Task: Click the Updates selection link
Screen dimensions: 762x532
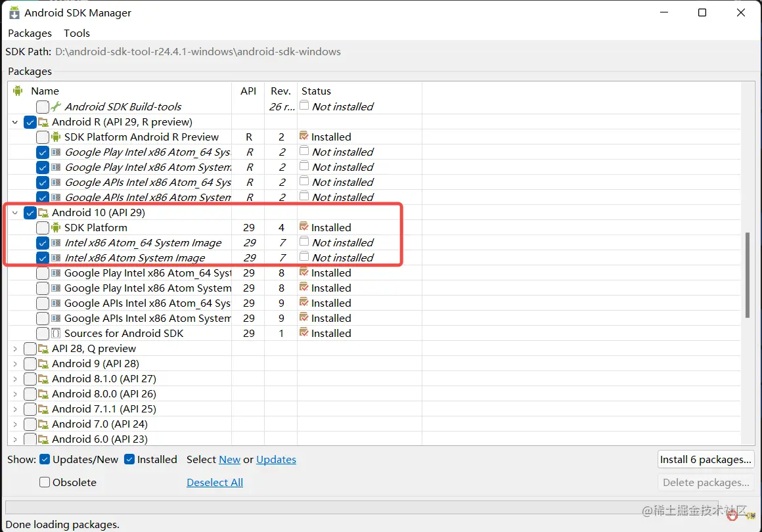Action: tap(276, 459)
